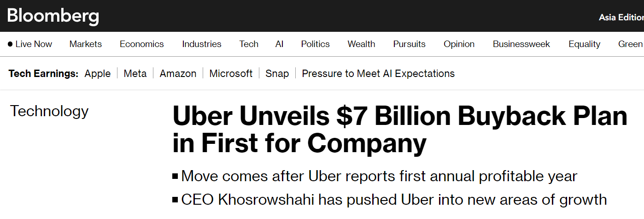The height and width of the screenshot is (219, 644).
Task: Click the Meta earnings link
Action: point(135,74)
